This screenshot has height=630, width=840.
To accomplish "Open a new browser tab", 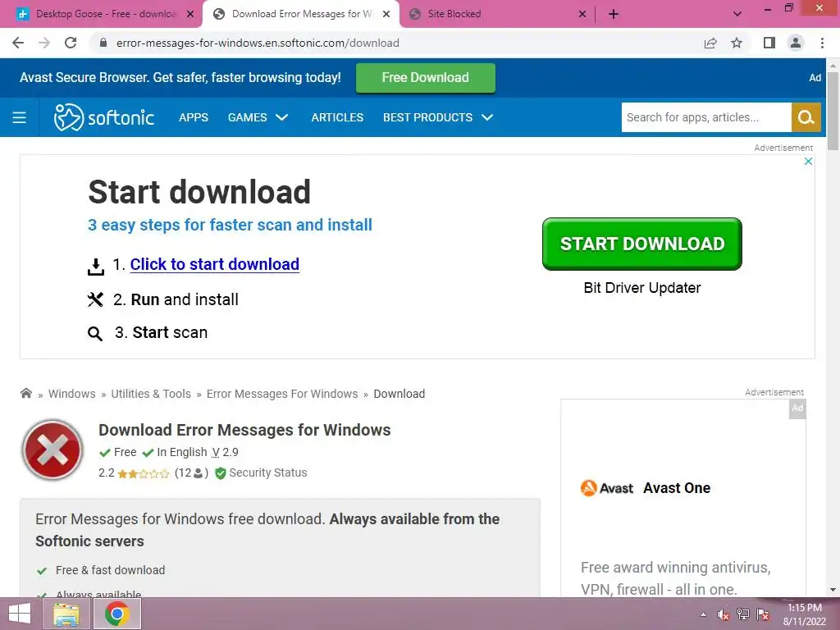I will point(614,14).
